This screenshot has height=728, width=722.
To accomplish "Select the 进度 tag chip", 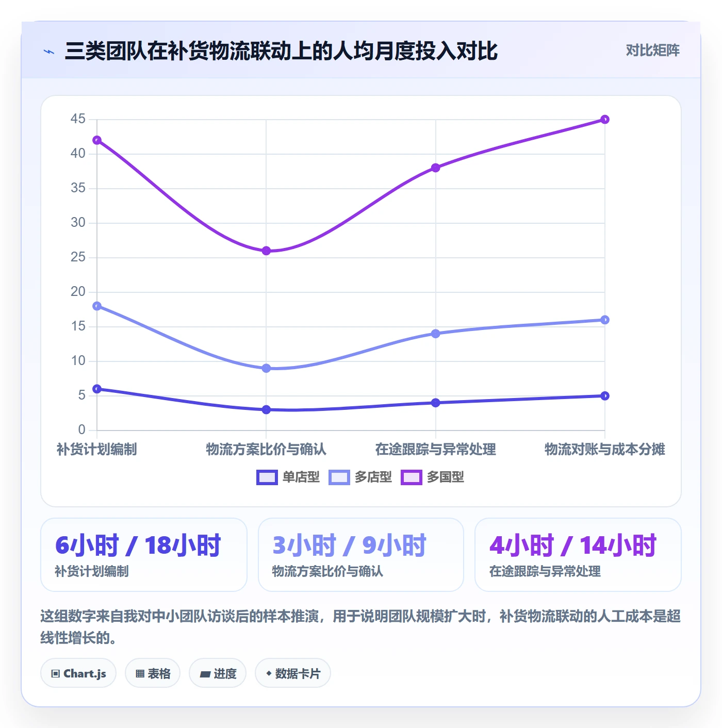I will pyautogui.click(x=218, y=673).
